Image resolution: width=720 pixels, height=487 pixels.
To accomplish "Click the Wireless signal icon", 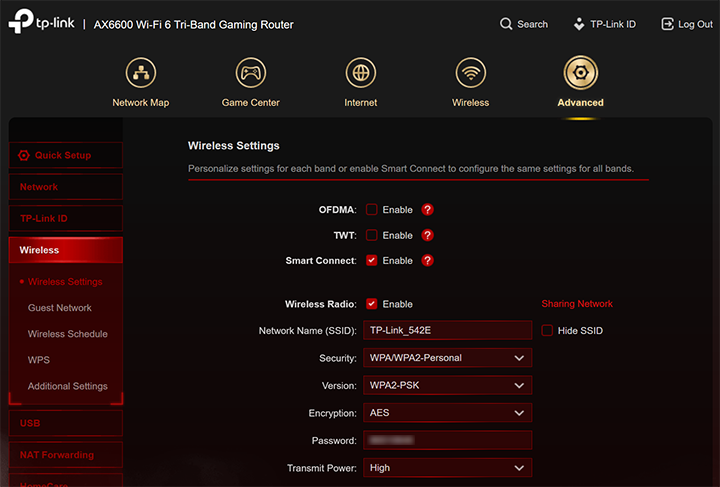I will coord(470,73).
